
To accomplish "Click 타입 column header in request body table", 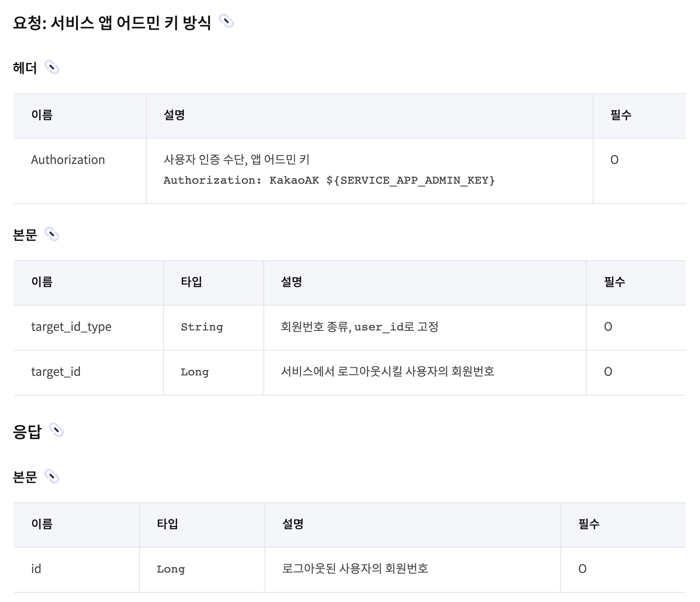I will [x=191, y=282].
